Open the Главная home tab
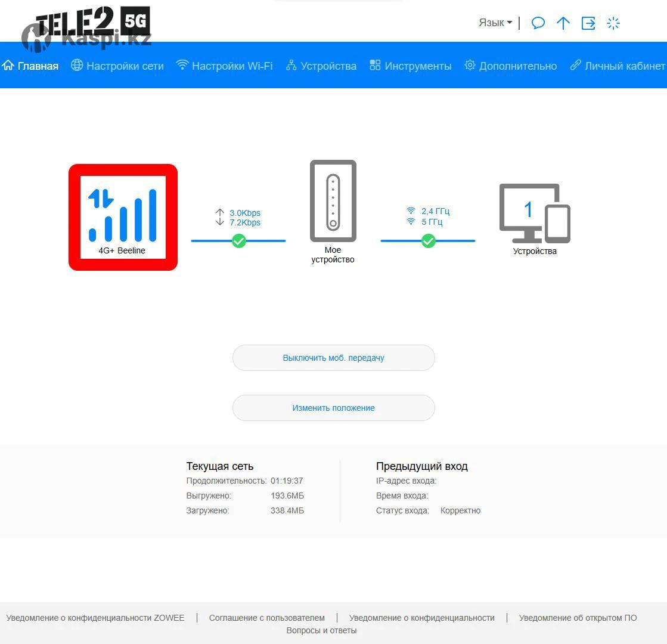This screenshot has width=667, height=644. pyautogui.click(x=30, y=66)
